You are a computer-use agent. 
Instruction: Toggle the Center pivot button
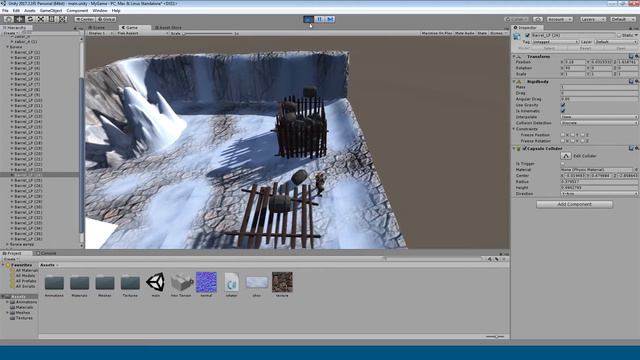click(x=85, y=19)
